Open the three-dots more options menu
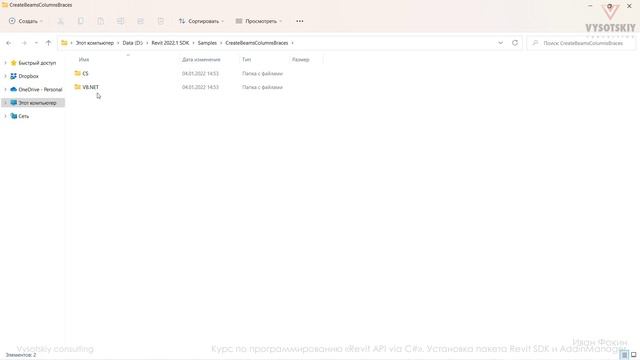This screenshot has width=640, height=360. point(300,21)
